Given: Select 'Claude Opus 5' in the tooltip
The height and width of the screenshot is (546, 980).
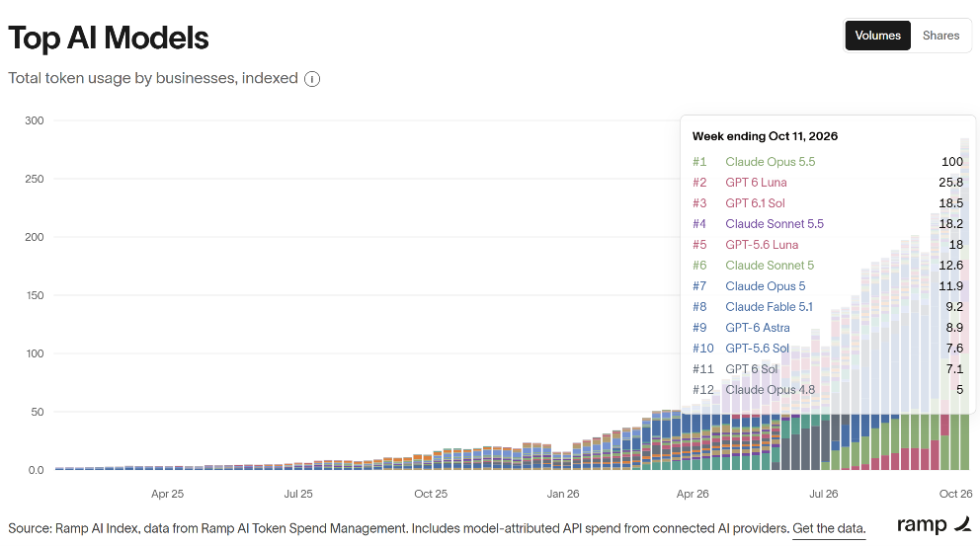Looking at the screenshot, I should (x=765, y=286).
